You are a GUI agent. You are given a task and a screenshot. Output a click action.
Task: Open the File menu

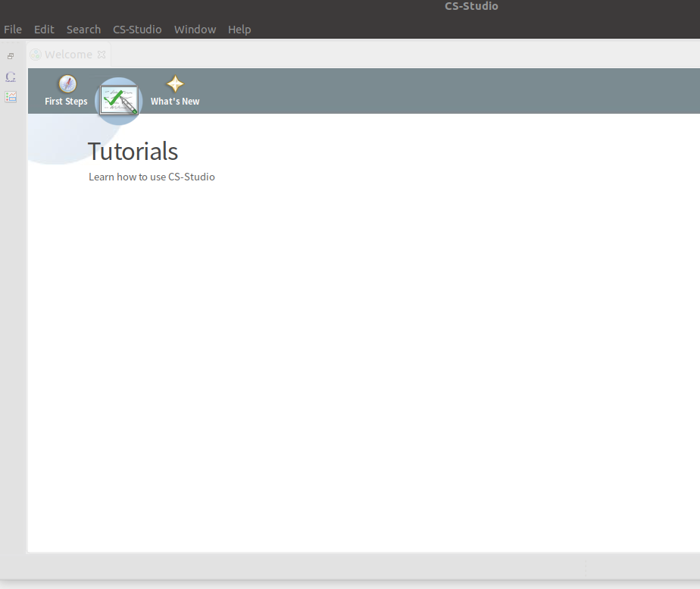pos(13,30)
